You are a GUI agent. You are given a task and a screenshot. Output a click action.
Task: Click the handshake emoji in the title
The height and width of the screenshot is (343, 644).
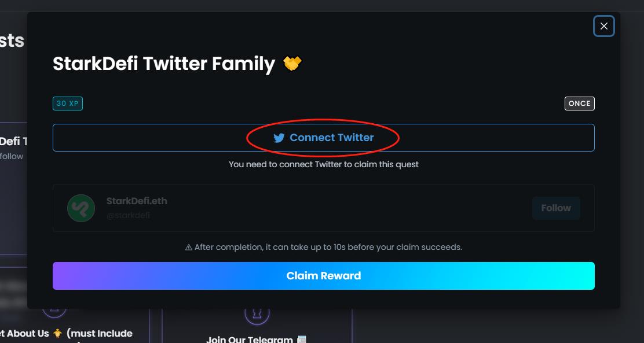pyautogui.click(x=292, y=63)
